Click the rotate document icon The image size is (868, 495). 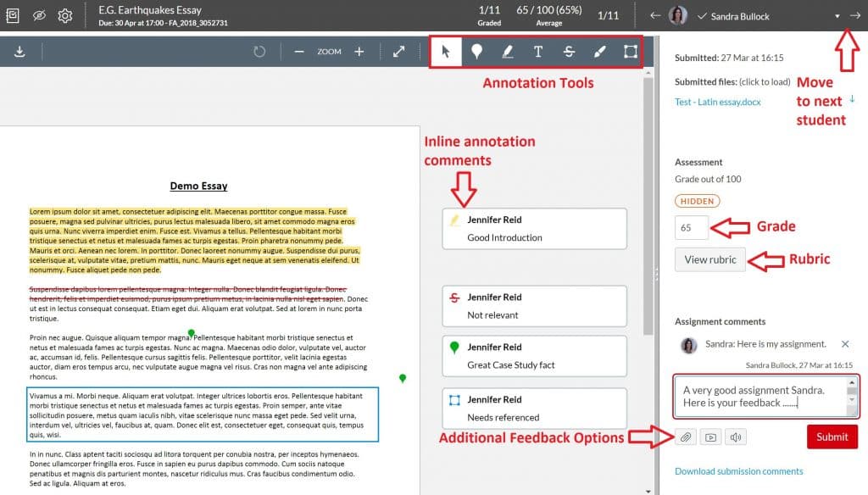(x=259, y=52)
